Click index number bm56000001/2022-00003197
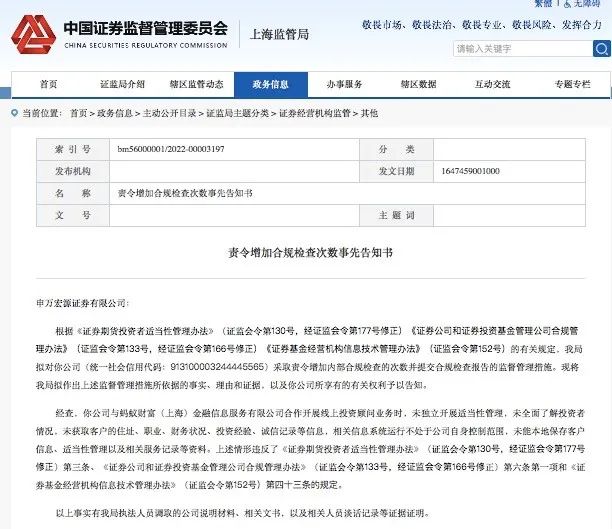The height and width of the screenshot is (529, 612). point(171,149)
